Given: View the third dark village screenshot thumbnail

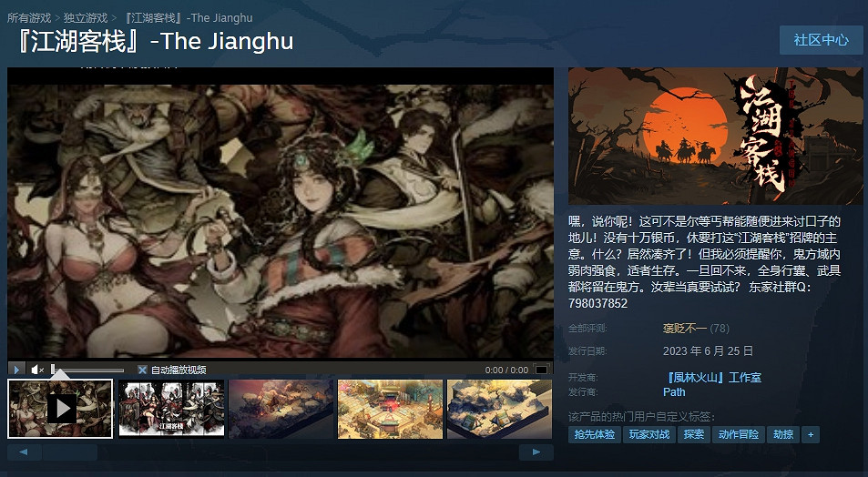Looking at the screenshot, I should pos(281,409).
